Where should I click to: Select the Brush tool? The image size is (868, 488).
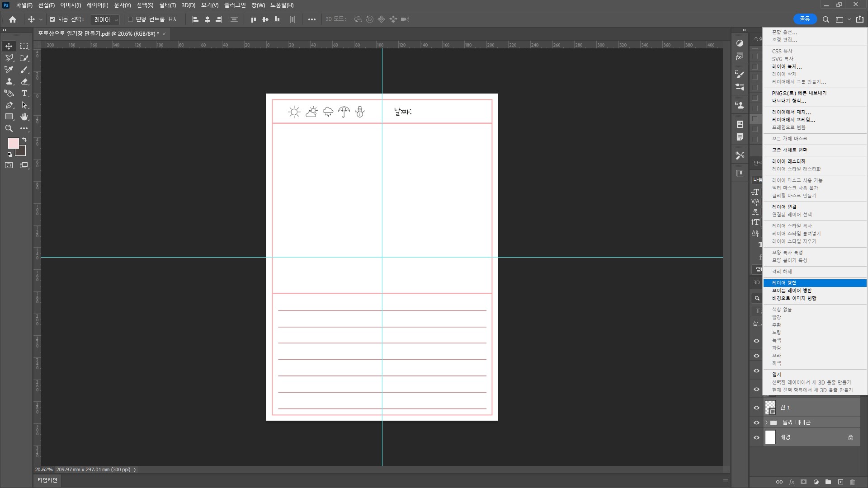24,70
